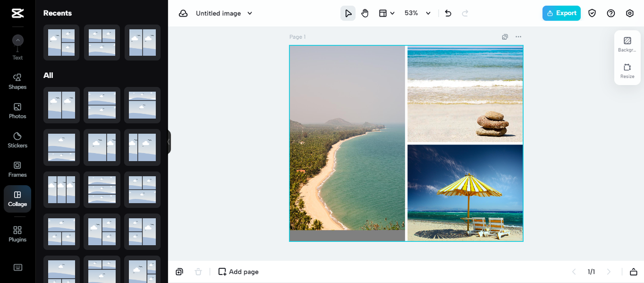
Task: Go to the next page arrow
Action: tap(609, 272)
